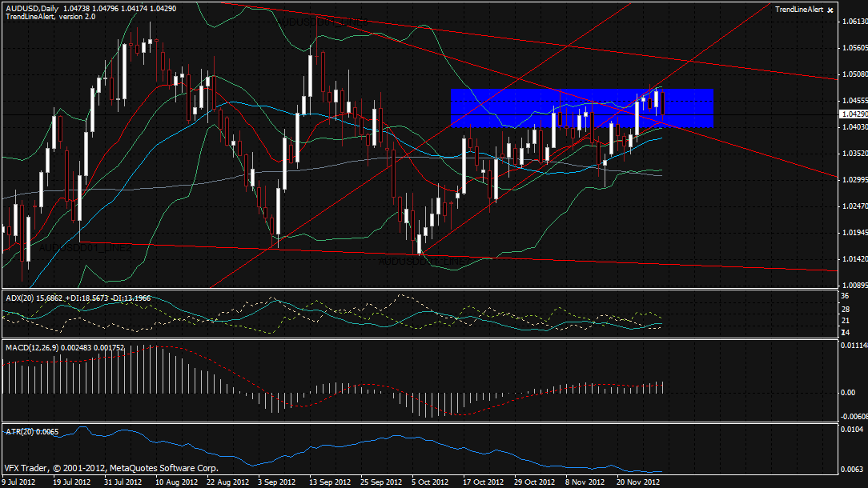Image resolution: width=868 pixels, height=488 pixels.
Task: Click the MACD zero level 0.00 value
Action: (x=849, y=392)
